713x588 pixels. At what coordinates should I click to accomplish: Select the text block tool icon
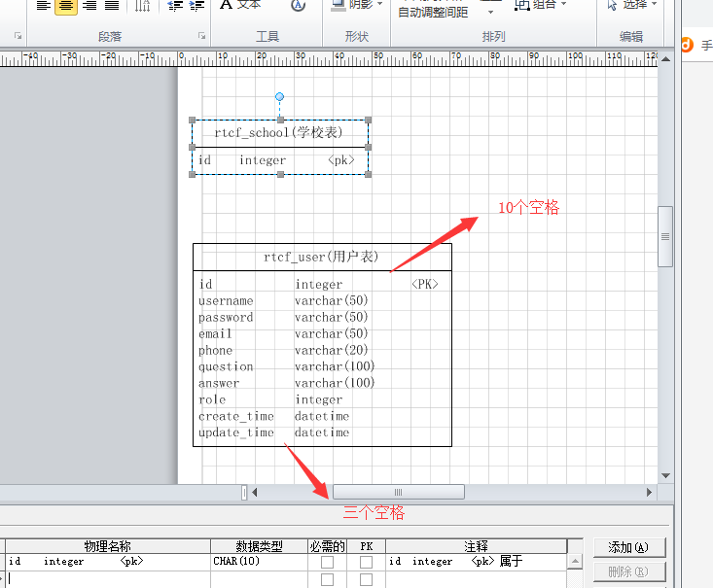(x=299, y=5)
